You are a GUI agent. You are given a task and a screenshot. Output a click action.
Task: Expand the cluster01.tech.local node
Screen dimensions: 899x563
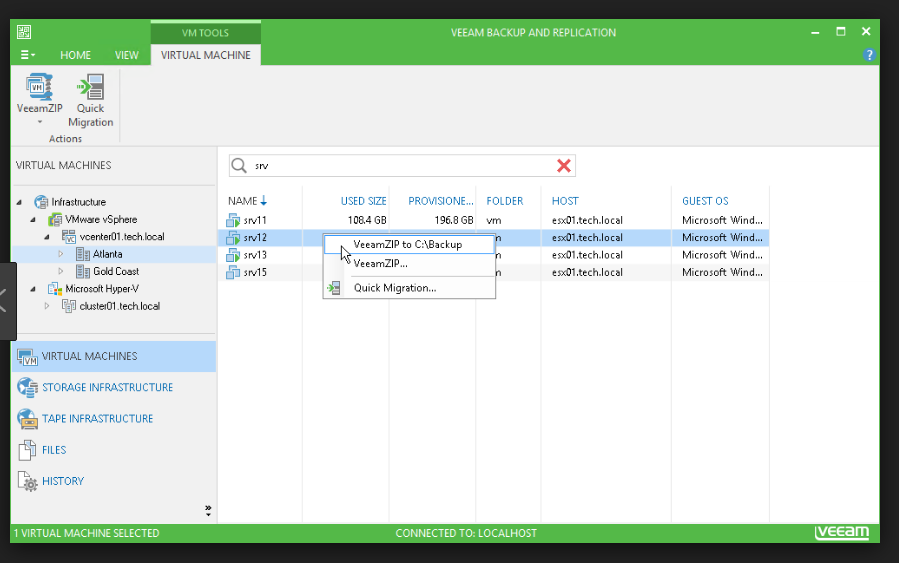tap(47, 306)
